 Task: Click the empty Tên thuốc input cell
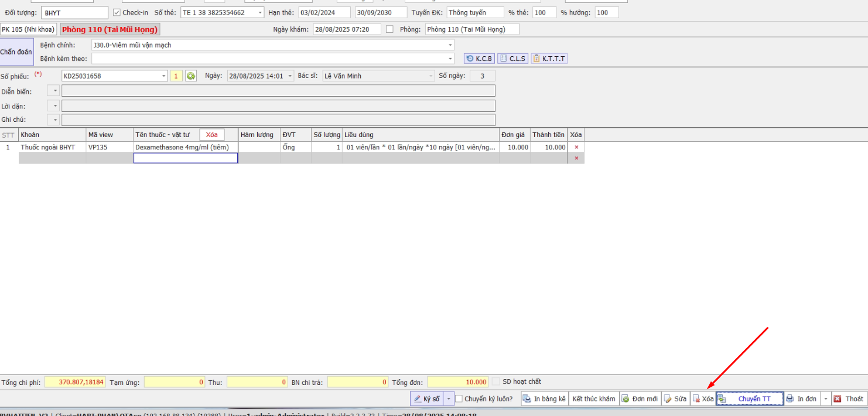coord(186,158)
